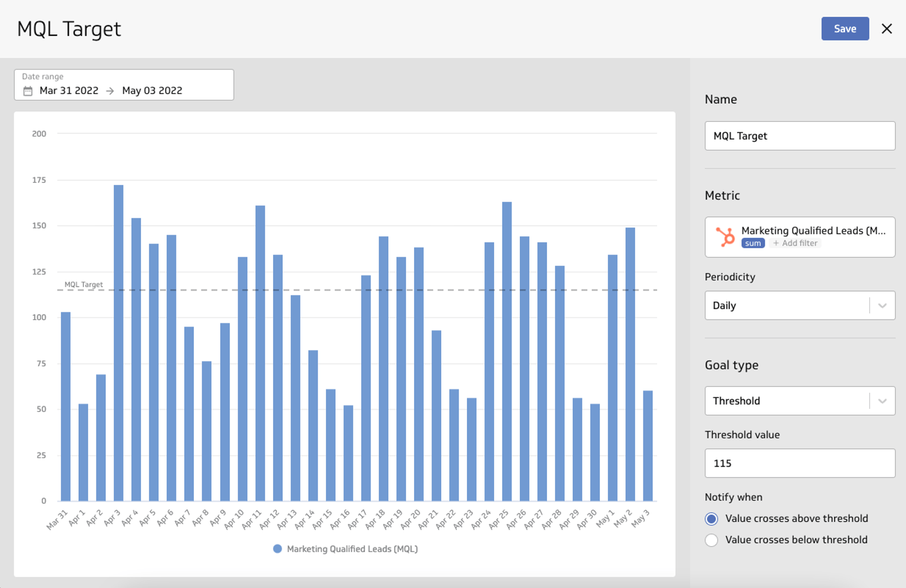
Task: Expand the Periodicity dropdown chevron
Action: click(x=882, y=305)
